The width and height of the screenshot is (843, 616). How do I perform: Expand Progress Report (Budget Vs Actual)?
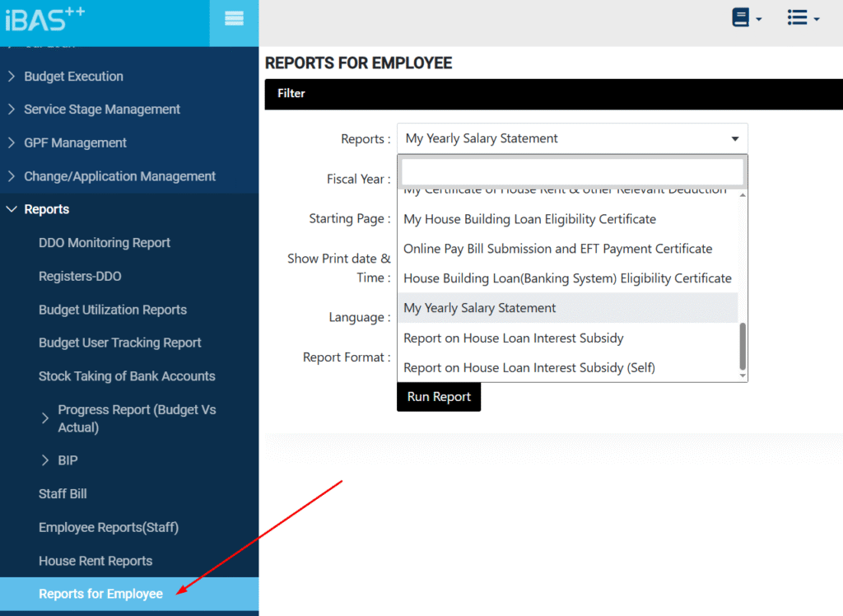pyautogui.click(x=137, y=418)
